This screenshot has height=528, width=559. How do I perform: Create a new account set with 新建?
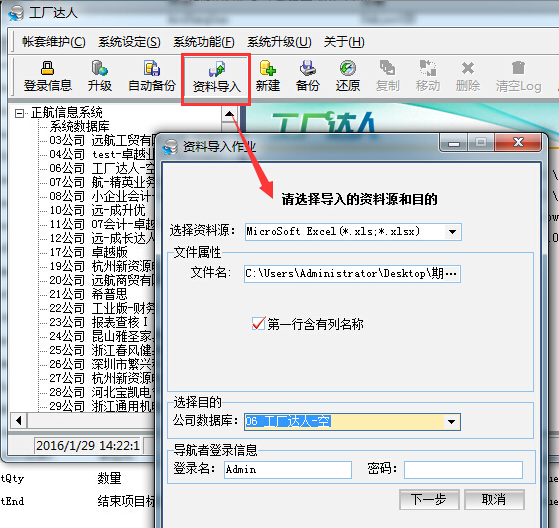point(267,76)
